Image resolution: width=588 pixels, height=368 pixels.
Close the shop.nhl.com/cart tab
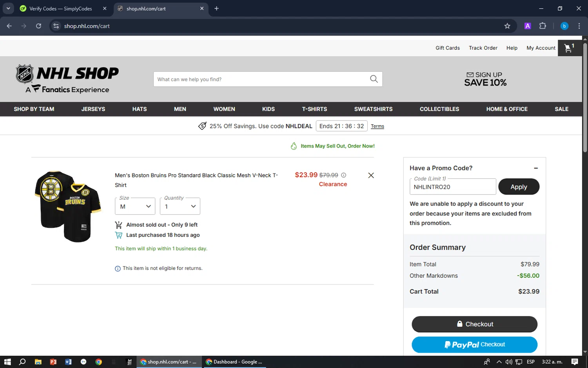click(202, 8)
